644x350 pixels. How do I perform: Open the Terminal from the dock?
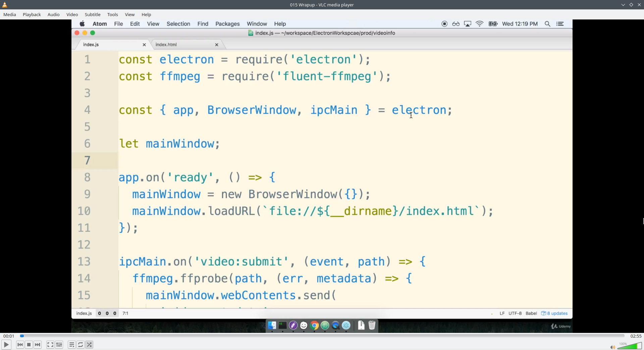283,326
